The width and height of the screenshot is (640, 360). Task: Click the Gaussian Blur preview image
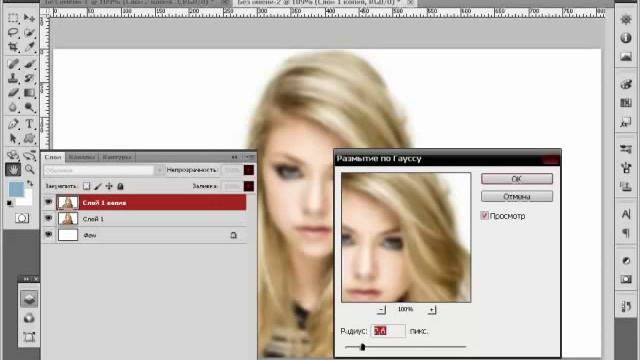tap(406, 237)
